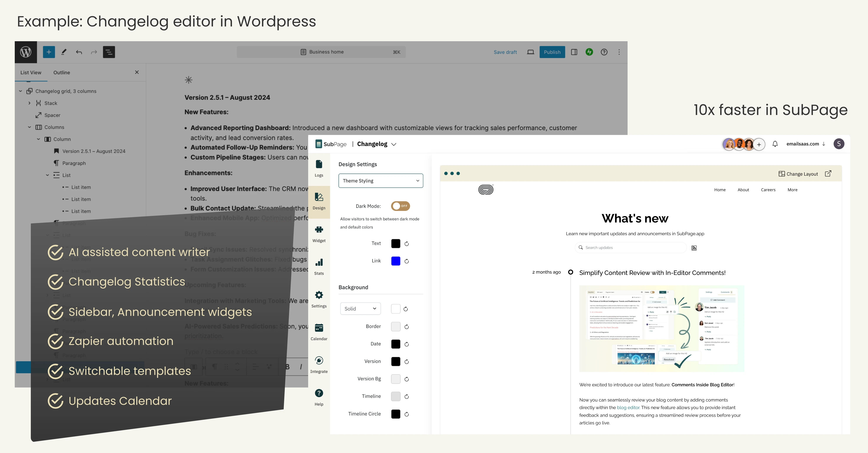Click the changelog post screenshot image
This screenshot has height=453, width=868.
[x=661, y=328]
